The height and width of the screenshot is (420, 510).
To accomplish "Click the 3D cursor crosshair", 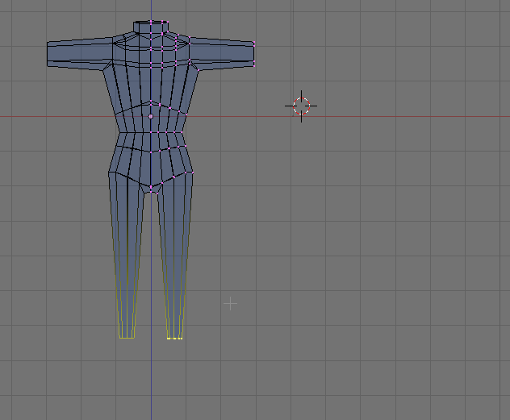I will pos(301,106).
